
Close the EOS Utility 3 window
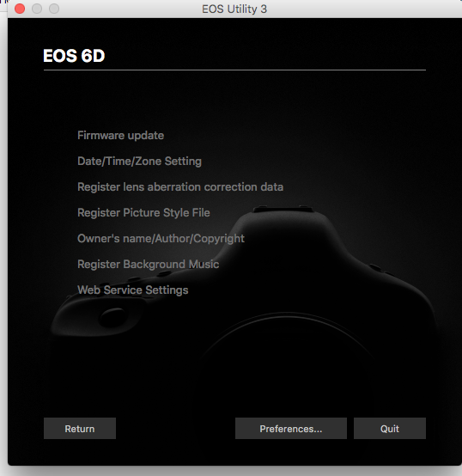[20, 9]
